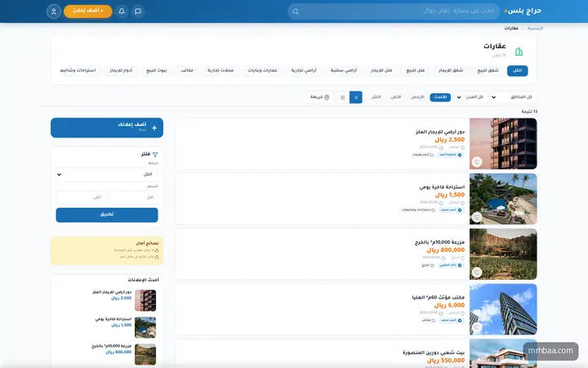This screenshot has width=588, height=368.
Task: Click verified badge on مكتب مؤثث listing
Action: (460, 321)
